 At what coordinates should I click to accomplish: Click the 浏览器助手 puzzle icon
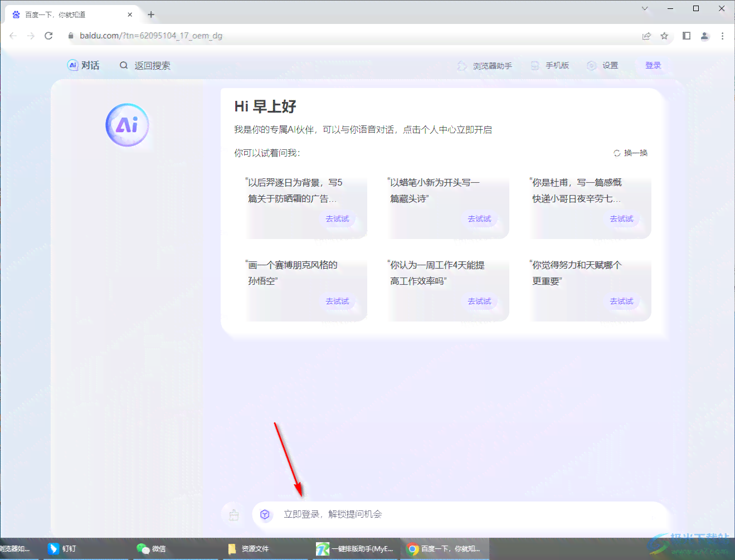coord(462,66)
